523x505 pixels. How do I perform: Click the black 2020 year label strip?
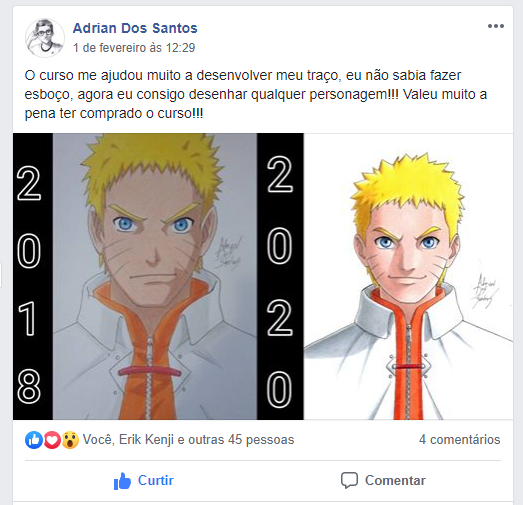tap(280, 277)
